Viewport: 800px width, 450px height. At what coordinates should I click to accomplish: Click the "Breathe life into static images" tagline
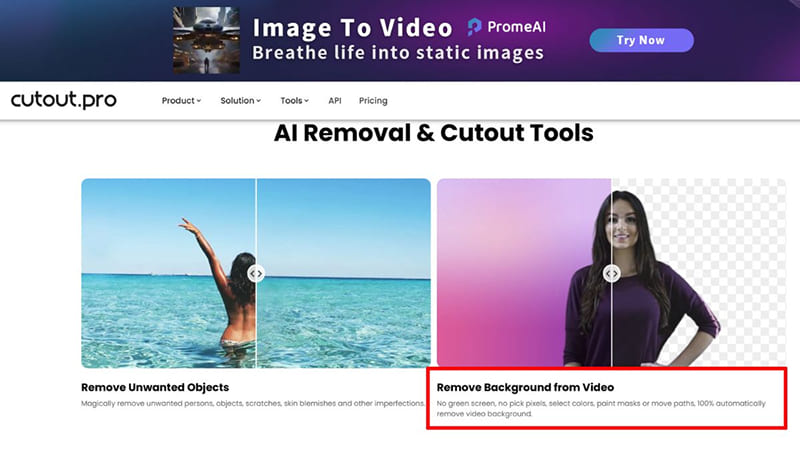tap(397, 53)
